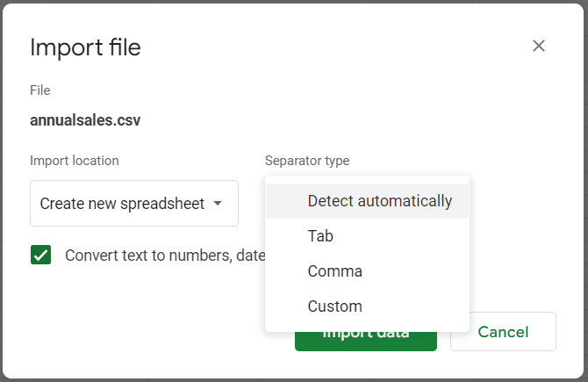Select Detect automatically separator option
588x382 pixels.
tap(379, 201)
